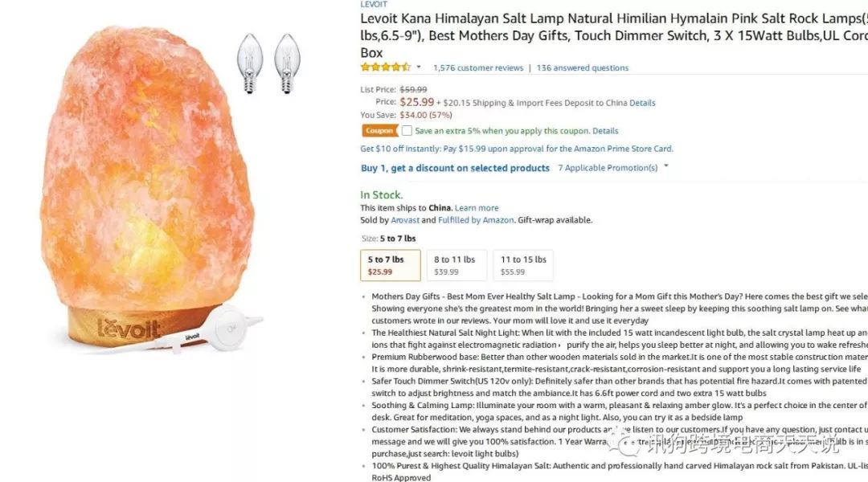Screen dimensions: 868x482
Task: Click the star rating icon
Action: (385, 67)
